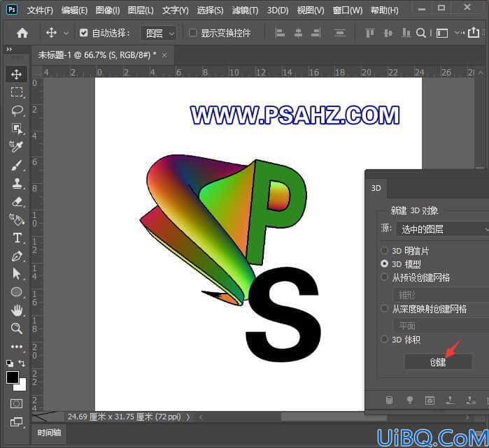This screenshot has height=448, width=489.
Task: Open the workspace switcher icon
Action: coord(441,33)
